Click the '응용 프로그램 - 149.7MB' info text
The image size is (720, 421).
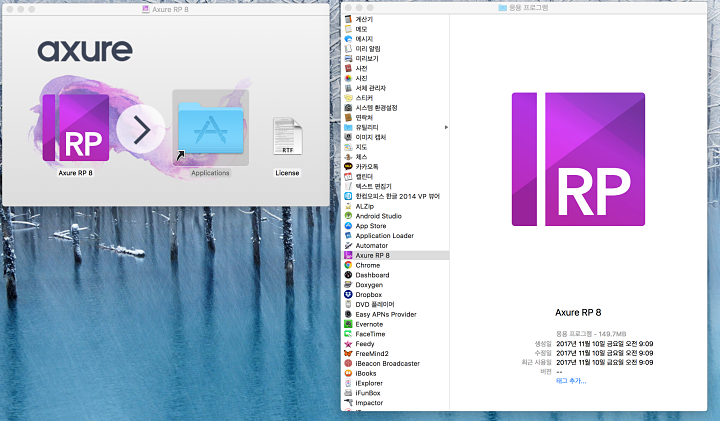point(591,334)
